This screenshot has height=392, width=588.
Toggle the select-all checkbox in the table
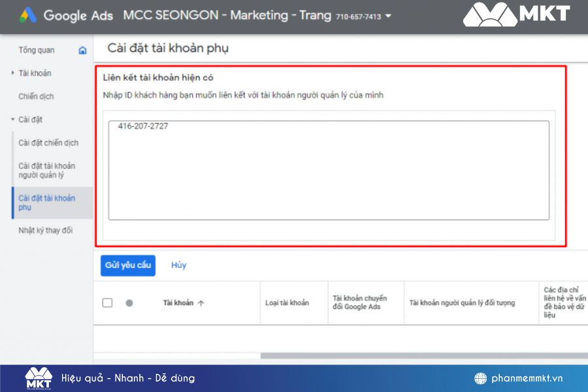tap(108, 302)
